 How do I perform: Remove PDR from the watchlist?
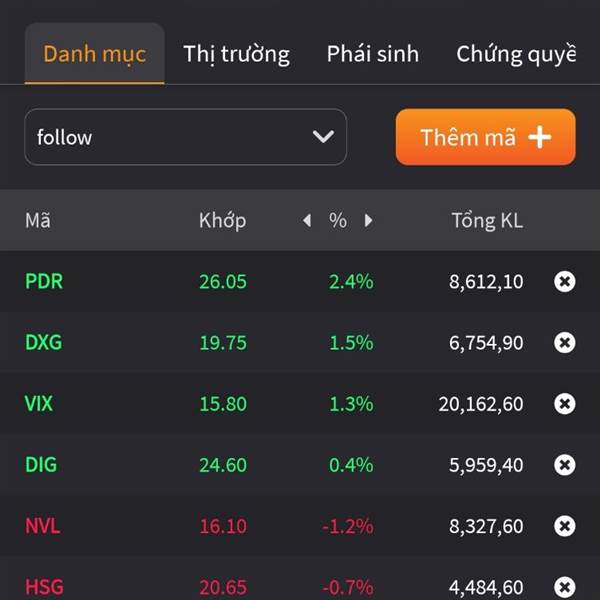click(x=564, y=282)
